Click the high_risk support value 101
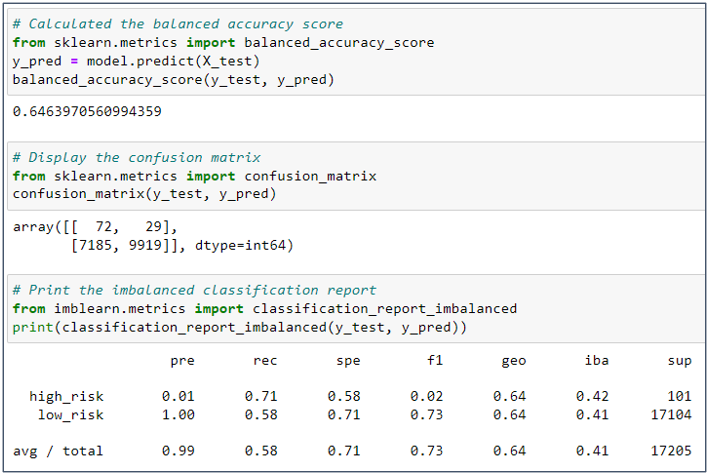 tap(680, 396)
